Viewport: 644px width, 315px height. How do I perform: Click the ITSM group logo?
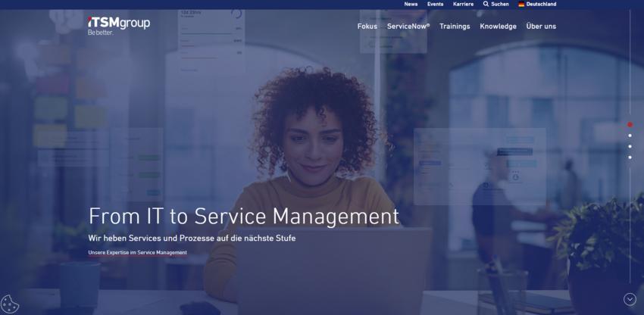[x=119, y=26]
